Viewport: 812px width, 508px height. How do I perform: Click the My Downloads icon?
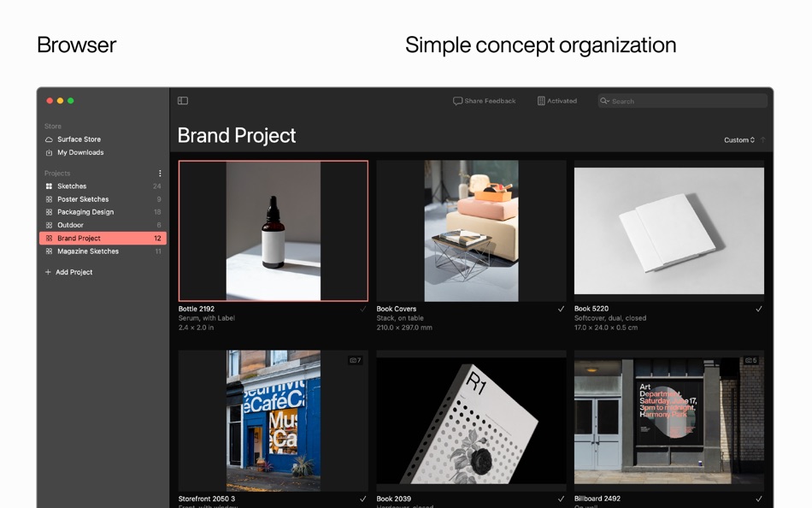point(49,152)
